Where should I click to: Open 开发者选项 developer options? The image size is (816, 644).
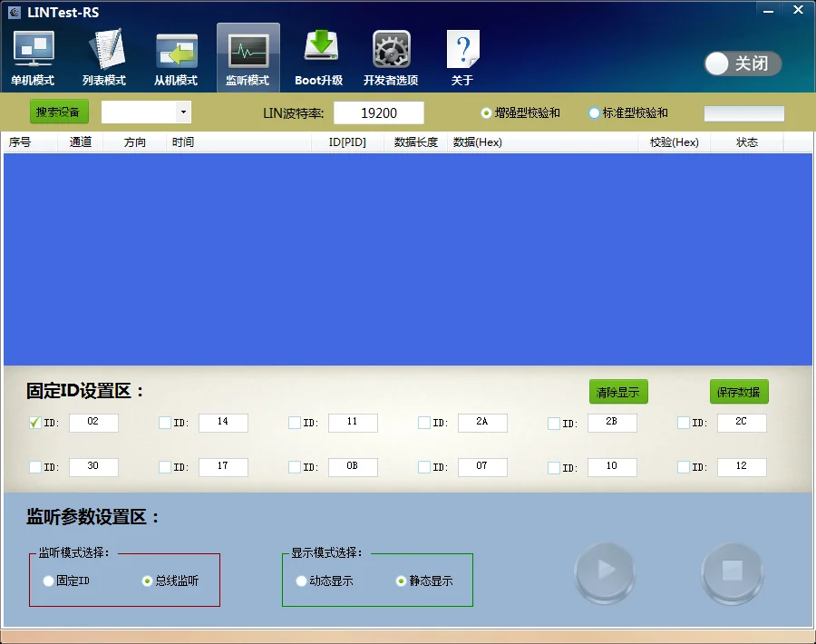point(391,58)
